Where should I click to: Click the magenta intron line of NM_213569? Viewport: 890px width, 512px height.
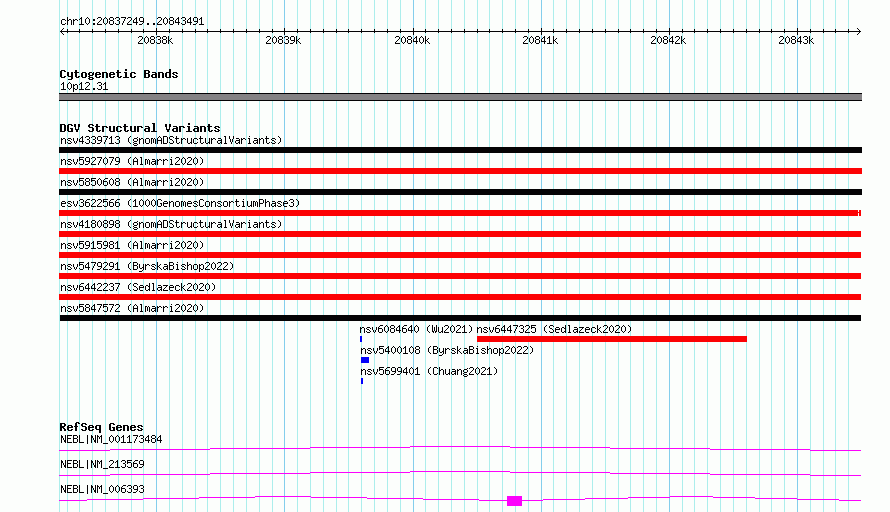[x=460, y=473]
